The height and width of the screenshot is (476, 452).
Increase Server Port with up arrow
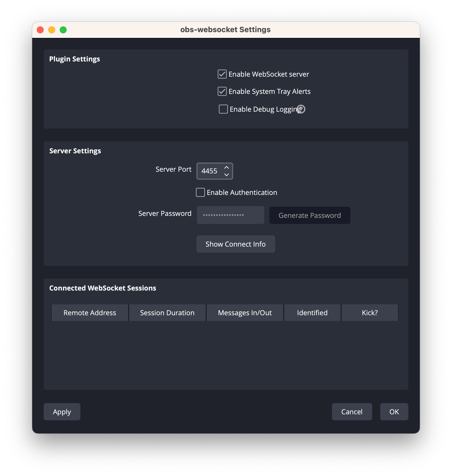(227, 167)
